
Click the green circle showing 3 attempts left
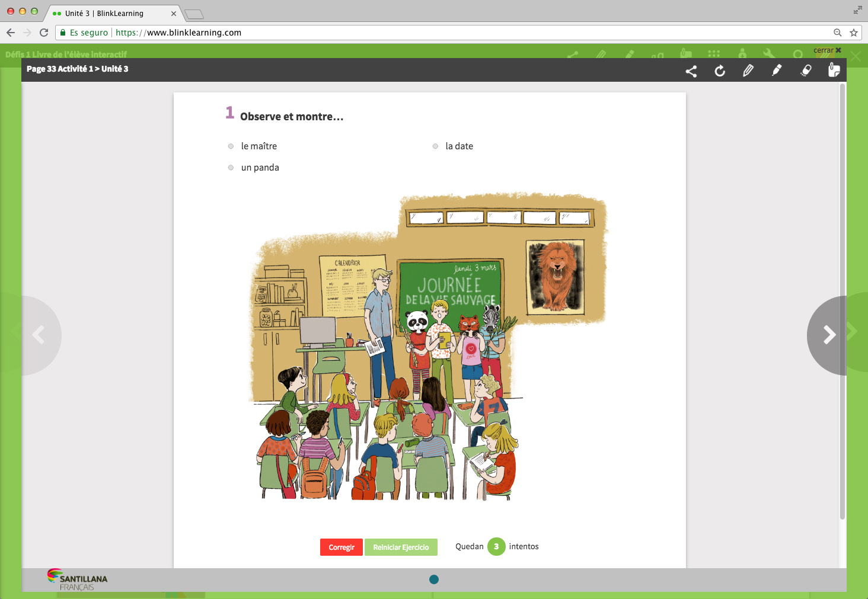pos(496,547)
